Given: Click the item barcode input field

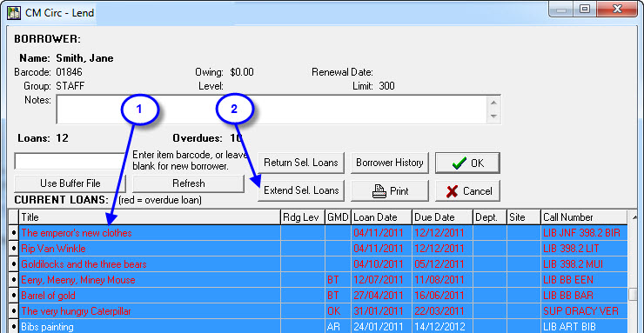Looking at the screenshot, I should [69, 161].
